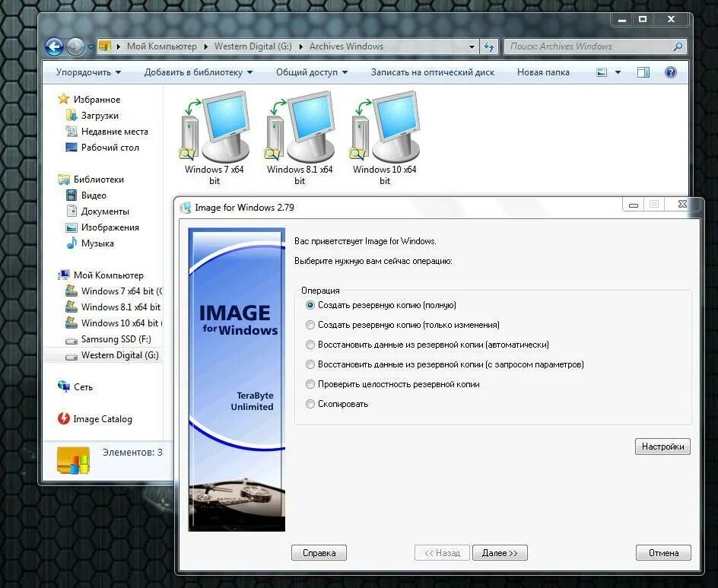Click the search magnifier icon in Explorer
This screenshot has height=588, width=718.
click(x=678, y=46)
